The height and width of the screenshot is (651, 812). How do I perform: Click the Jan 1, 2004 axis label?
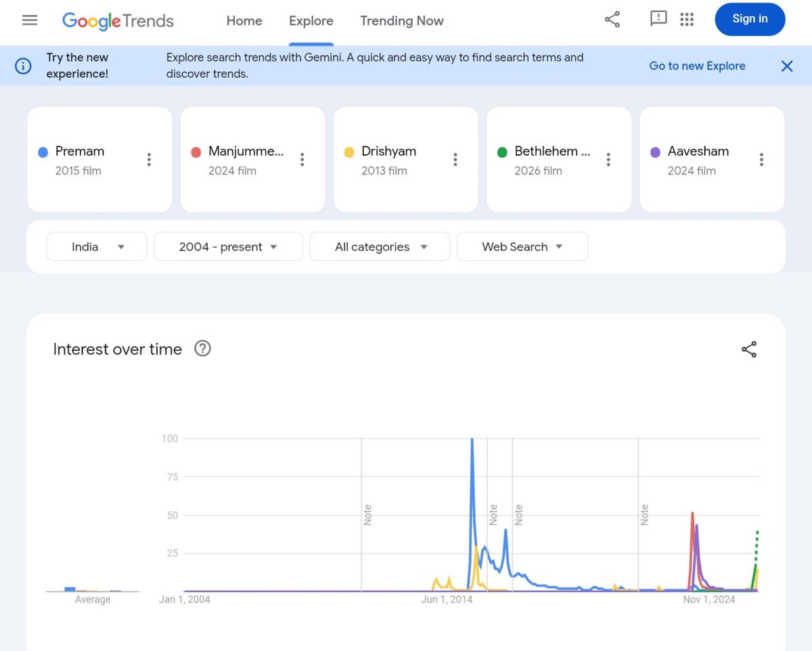[185, 600]
